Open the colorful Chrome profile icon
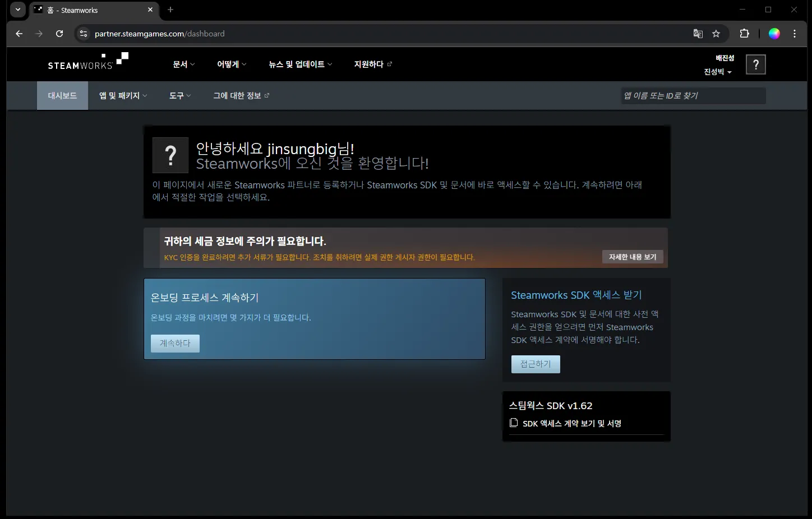Screen dimensions: 812x519 tap(774, 34)
